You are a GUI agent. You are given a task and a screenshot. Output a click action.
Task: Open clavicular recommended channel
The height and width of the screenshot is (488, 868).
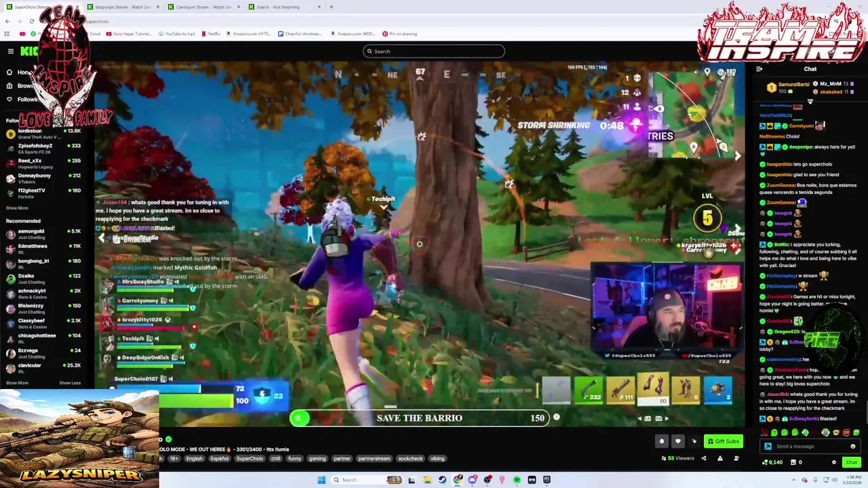43,368
